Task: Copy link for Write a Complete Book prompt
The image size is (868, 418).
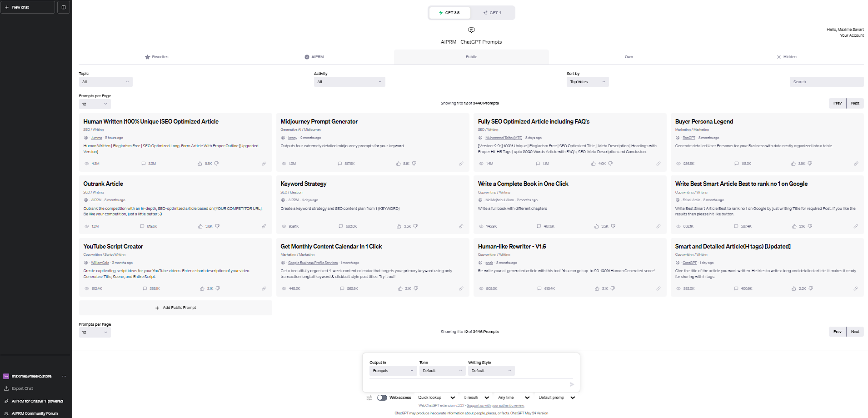Action: point(658,226)
